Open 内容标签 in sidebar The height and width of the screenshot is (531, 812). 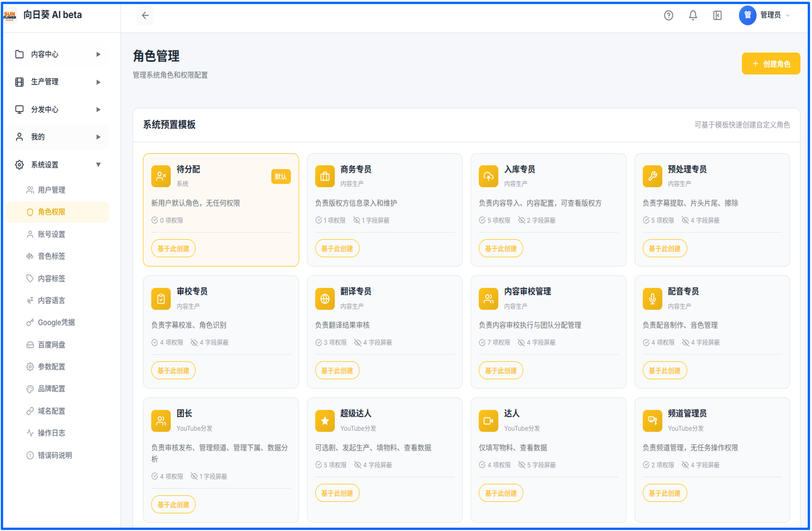tap(58, 278)
